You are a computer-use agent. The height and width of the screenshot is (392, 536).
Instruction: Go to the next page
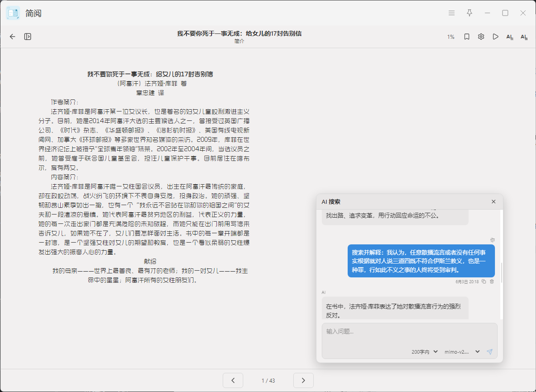(x=303, y=380)
